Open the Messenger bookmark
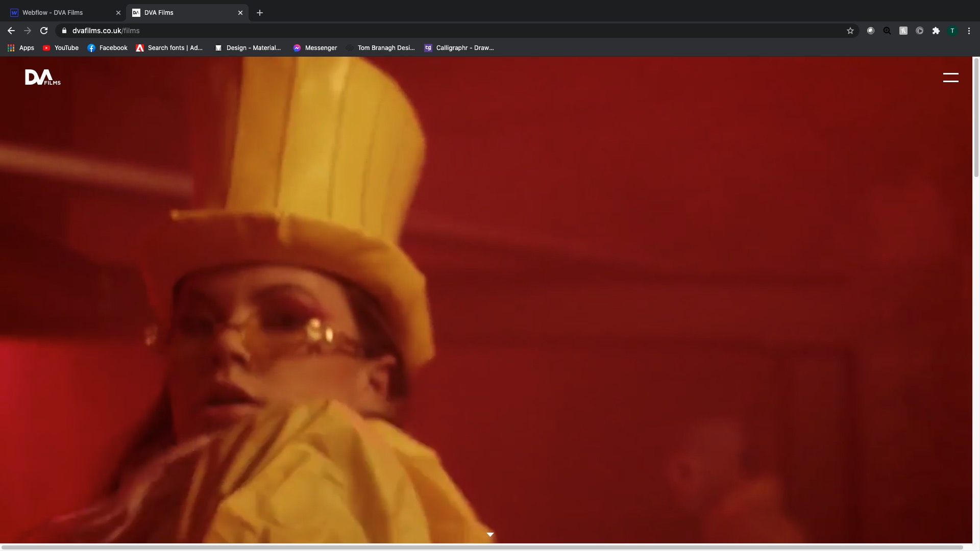 (315, 48)
